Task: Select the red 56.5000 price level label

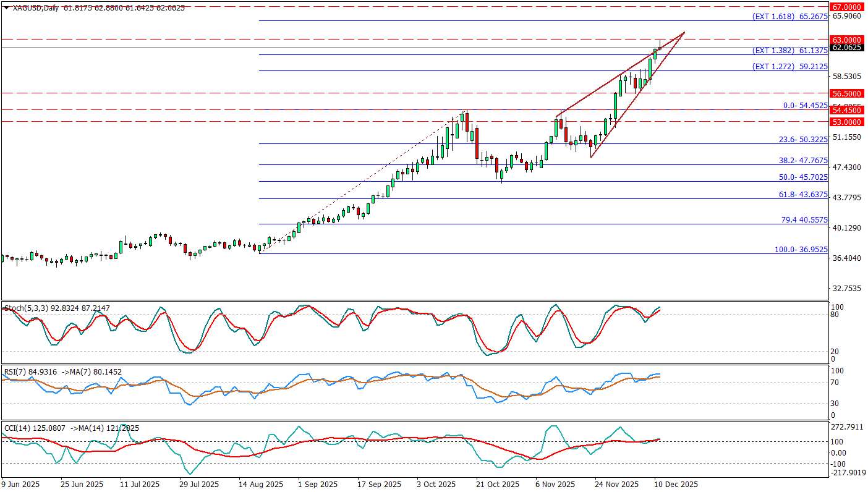Action: [847, 93]
